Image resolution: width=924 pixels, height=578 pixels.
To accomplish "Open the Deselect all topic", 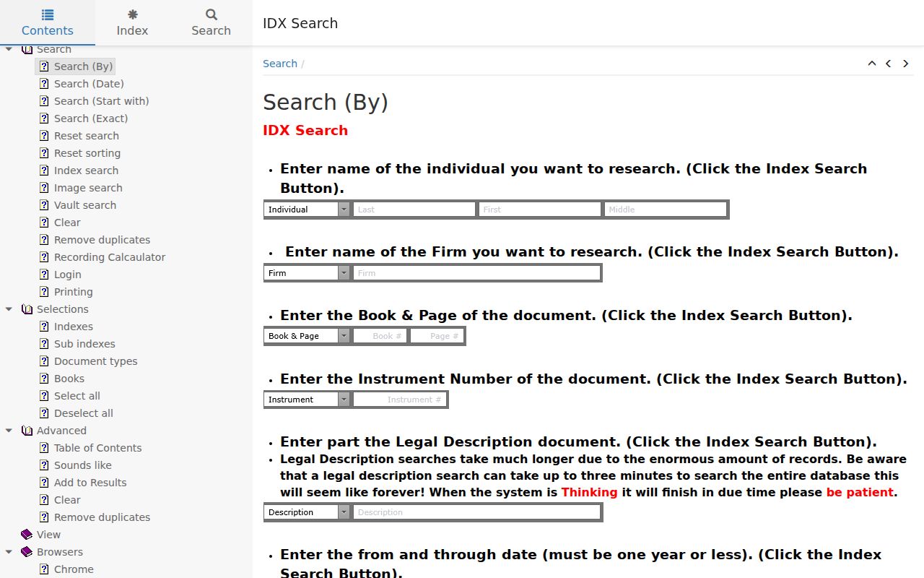I will click(84, 413).
